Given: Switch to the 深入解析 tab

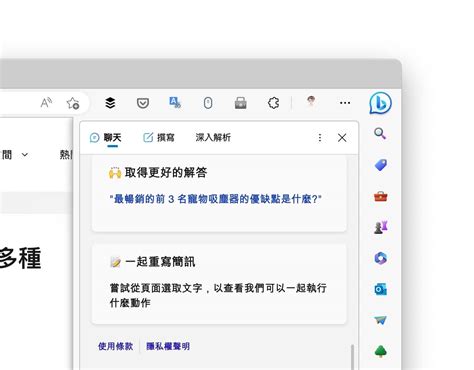Looking at the screenshot, I should click(213, 137).
